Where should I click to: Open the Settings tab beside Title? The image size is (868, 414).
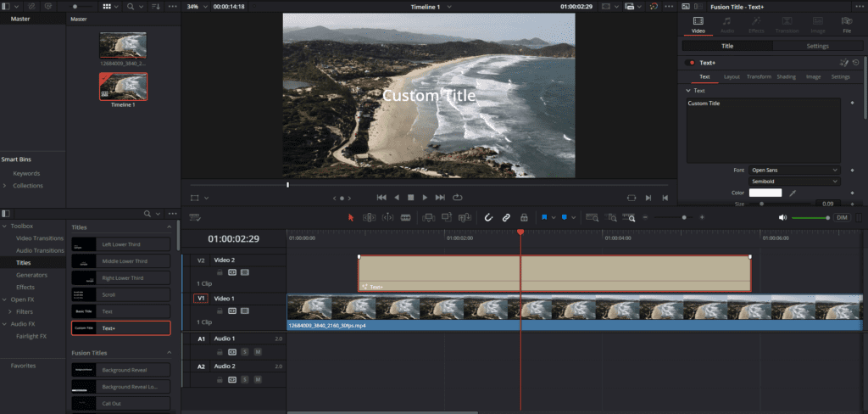tap(817, 46)
